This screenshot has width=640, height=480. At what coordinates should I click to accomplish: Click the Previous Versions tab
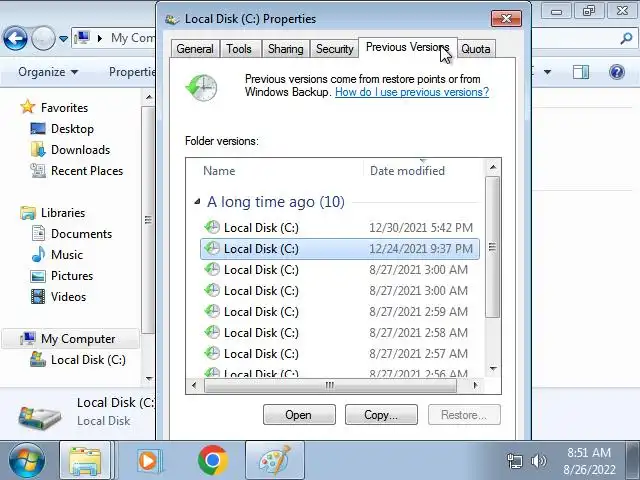407,47
